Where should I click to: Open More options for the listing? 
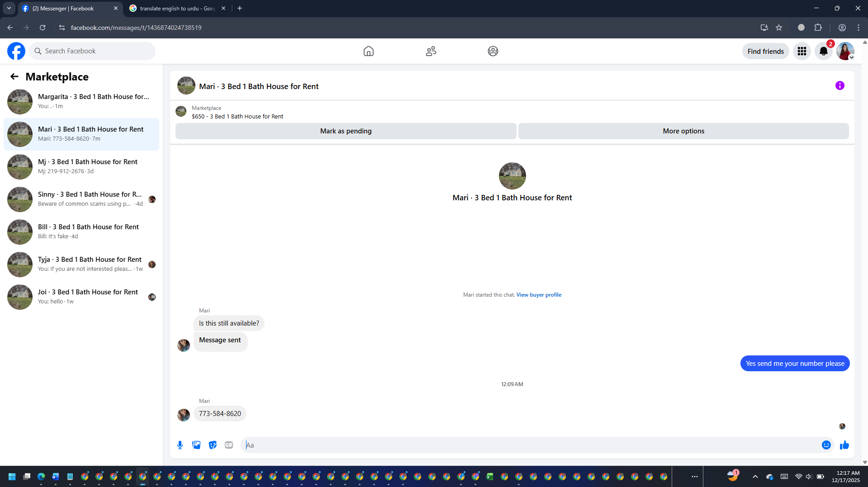(683, 131)
